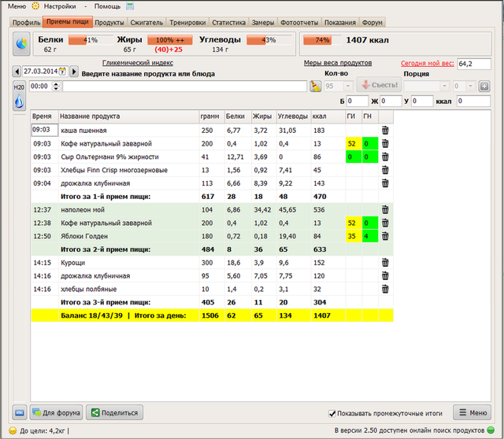The height and width of the screenshot is (439, 504).
Task: Delete the наполеон мой entry via trash icon
Action: point(385,209)
